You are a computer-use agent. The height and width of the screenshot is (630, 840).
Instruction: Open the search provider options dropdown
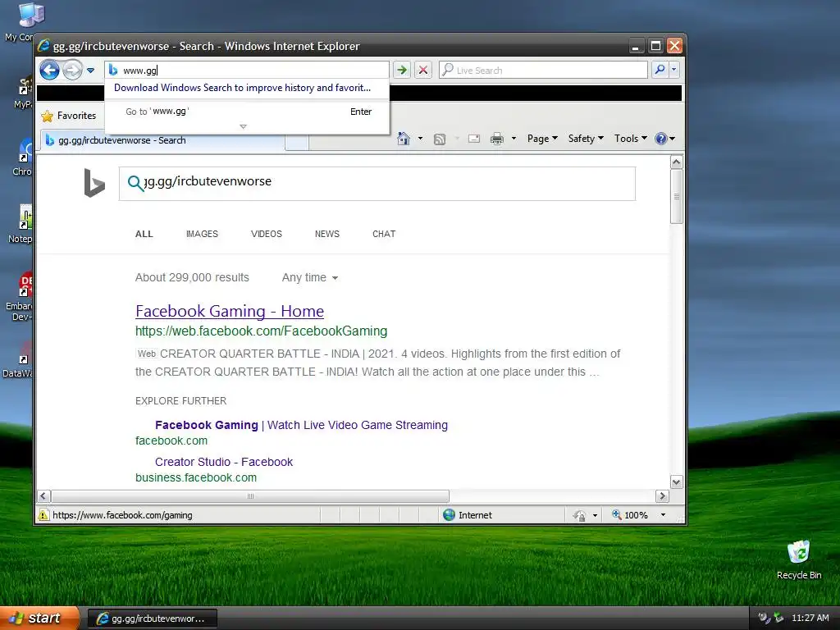click(674, 70)
